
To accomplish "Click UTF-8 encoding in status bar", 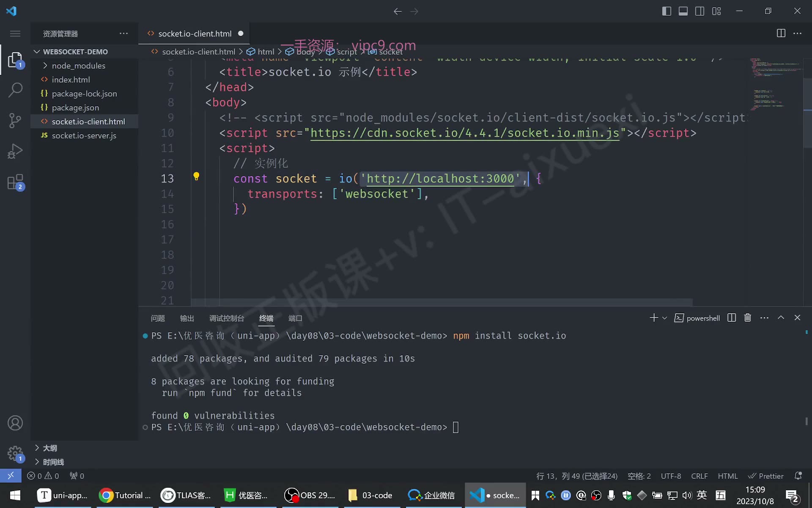I will 671,476.
